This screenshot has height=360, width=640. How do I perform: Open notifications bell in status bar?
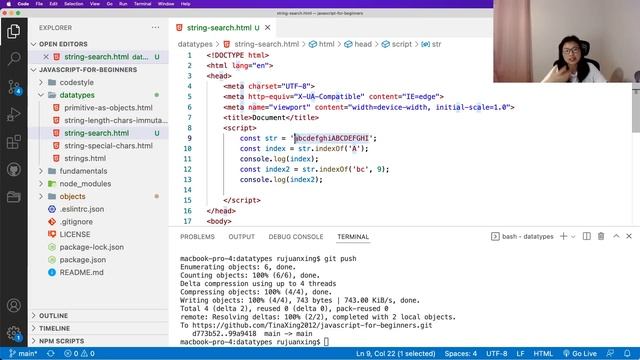pyautogui.click(x=627, y=353)
